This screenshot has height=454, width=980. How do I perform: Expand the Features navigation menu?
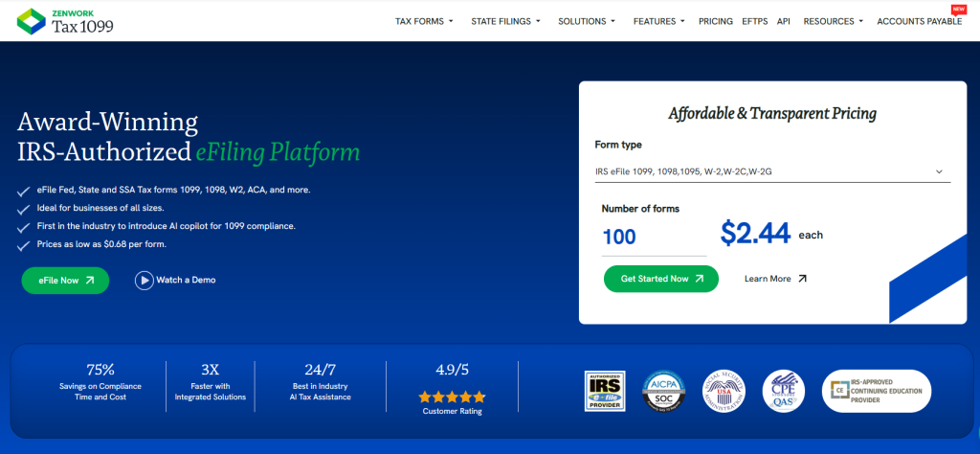658,21
